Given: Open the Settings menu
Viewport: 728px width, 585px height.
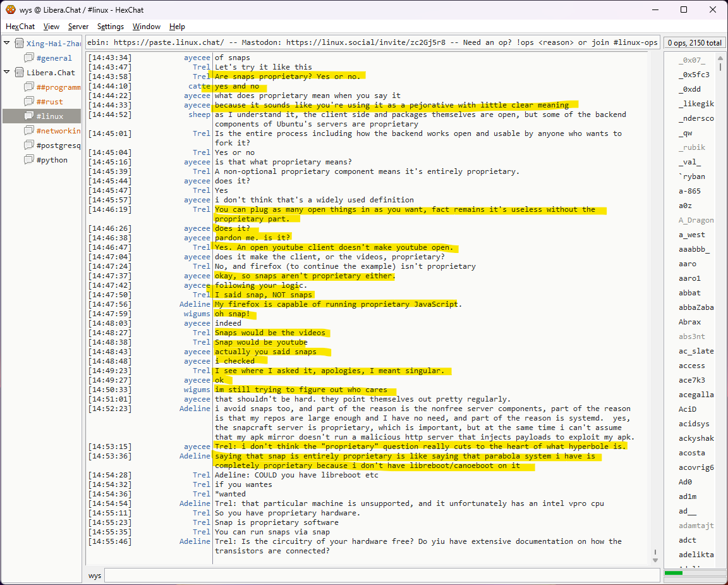Looking at the screenshot, I should point(111,27).
